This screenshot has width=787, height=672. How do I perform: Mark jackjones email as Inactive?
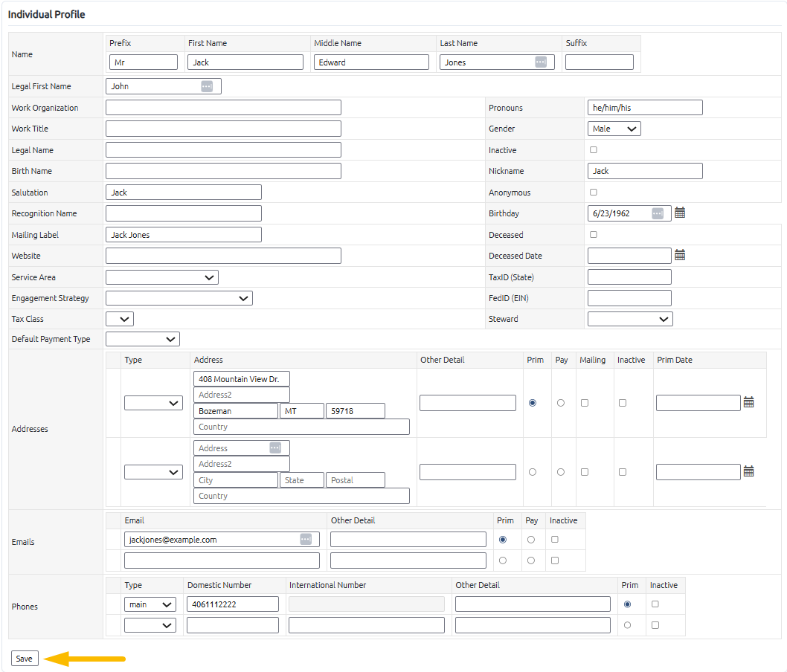pyautogui.click(x=555, y=540)
